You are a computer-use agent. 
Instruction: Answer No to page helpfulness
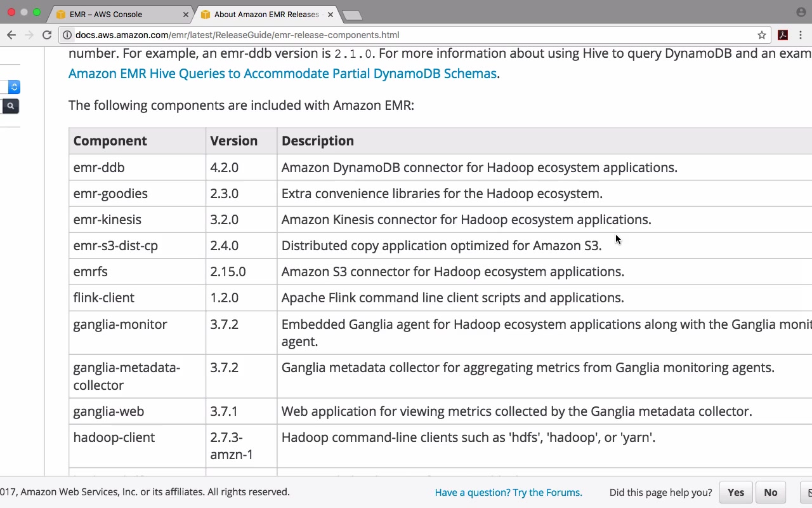tap(771, 492)
